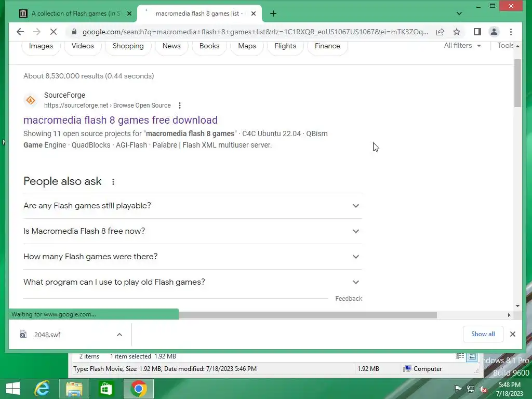Click About 8,530,000 results text
The width and height of the screenshot is (532, 399).
coord(88,76)
